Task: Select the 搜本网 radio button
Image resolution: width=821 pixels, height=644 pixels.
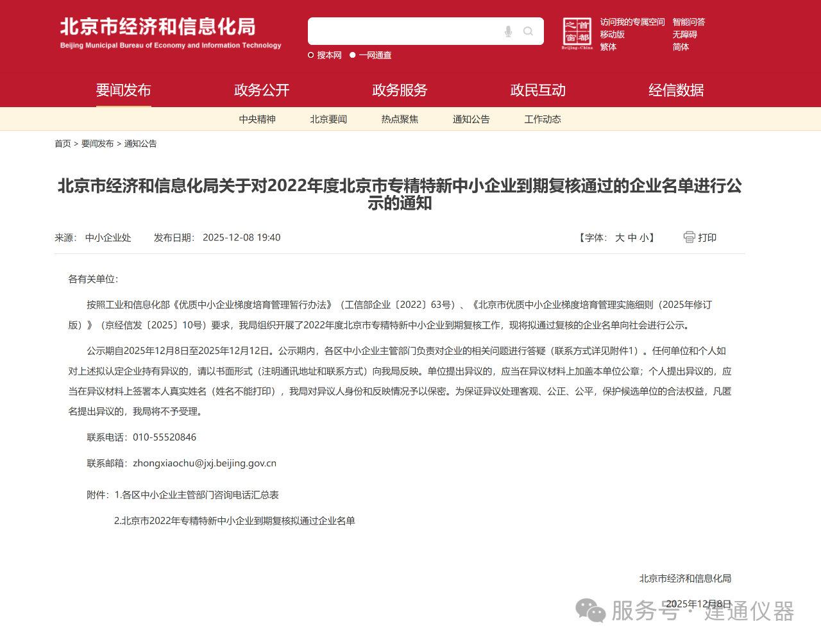Action: click(310, 55)
